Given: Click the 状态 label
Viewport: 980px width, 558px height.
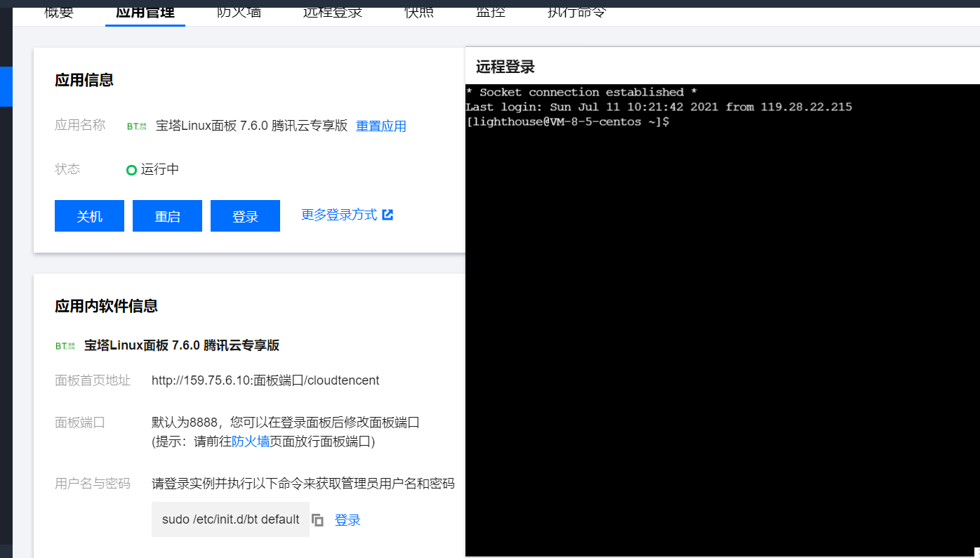Looking at the screenshot, I should coord(67,169).
